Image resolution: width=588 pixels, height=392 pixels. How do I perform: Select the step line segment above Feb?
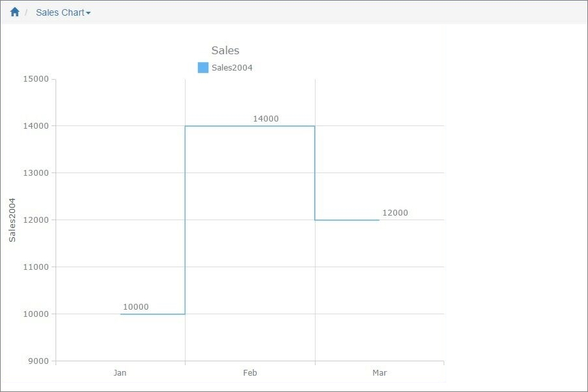[250, 126]
